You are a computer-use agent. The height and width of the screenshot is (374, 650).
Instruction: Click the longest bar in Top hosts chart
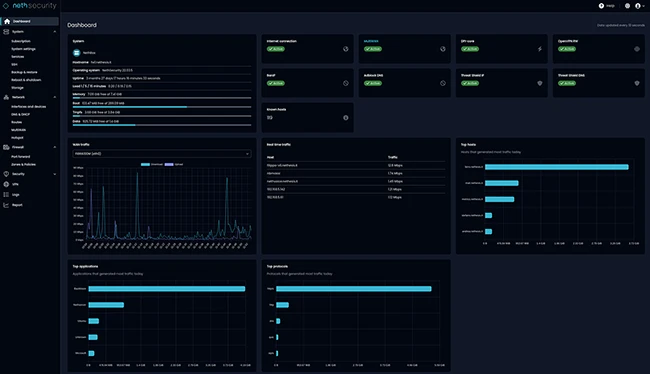557,167
